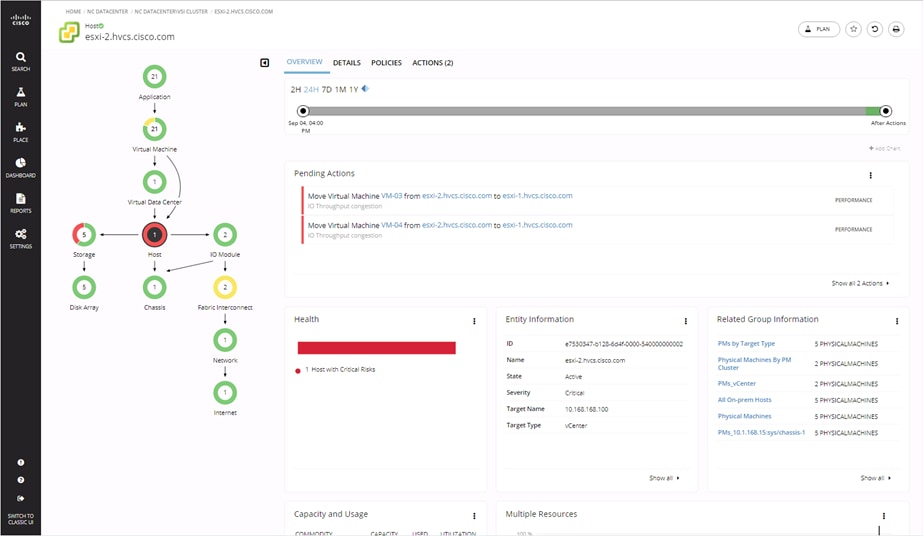
Task: Open Multiple Resources widget options menu
Action: [x=884, y=516]
